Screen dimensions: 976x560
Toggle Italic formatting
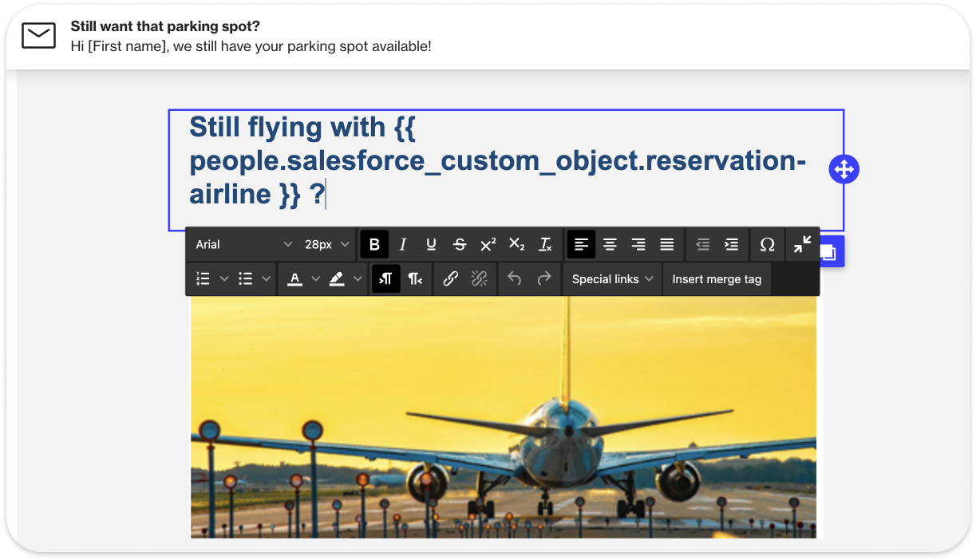[403, 244]
